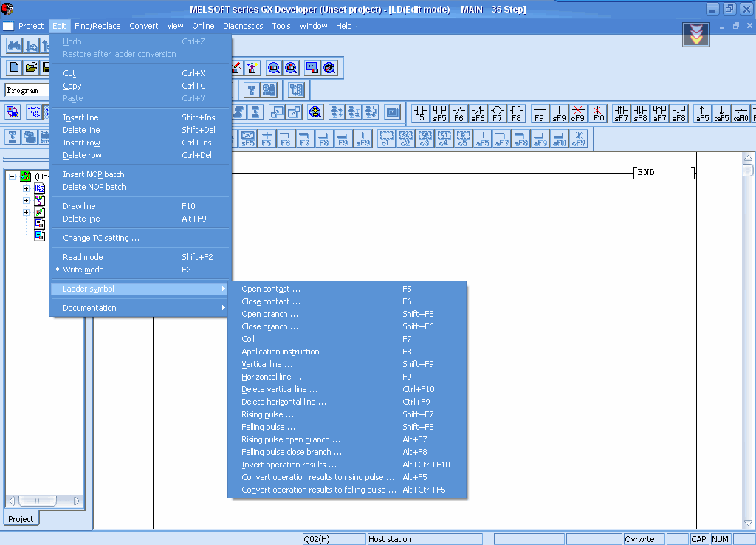Viewport: 756px width, 545px height.
Task: Expand the third plus node in project tree
Action: tap(27, 212)
